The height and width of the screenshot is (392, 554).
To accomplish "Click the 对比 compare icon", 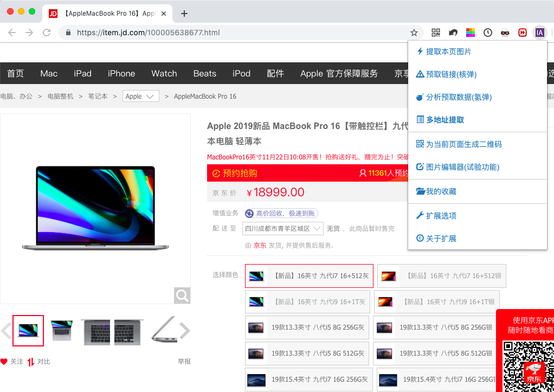I will tap(31, 362).
